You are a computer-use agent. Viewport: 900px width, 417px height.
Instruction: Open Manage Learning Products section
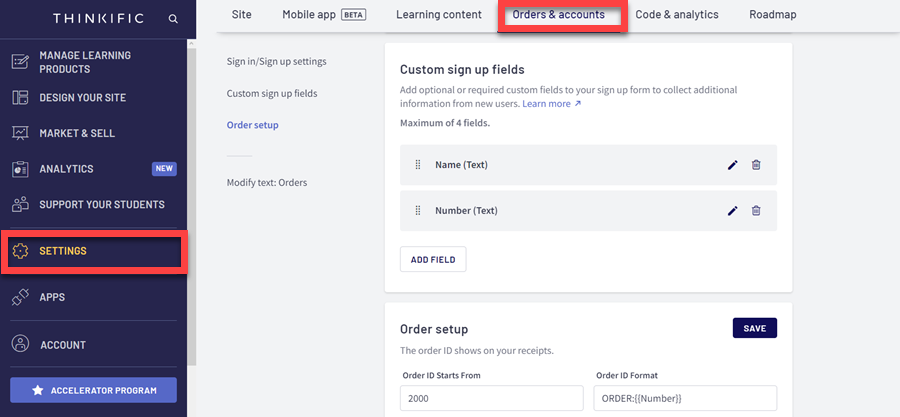click(92, 62)
